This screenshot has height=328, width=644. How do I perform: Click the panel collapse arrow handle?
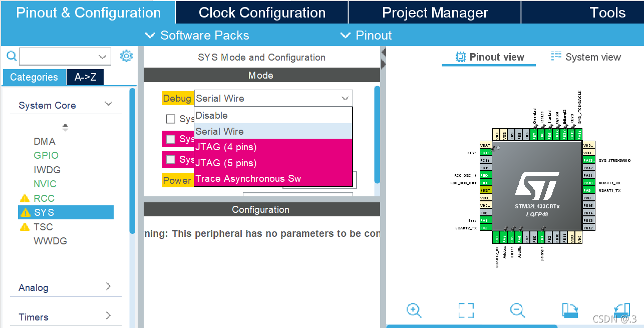tap(384, 58)
